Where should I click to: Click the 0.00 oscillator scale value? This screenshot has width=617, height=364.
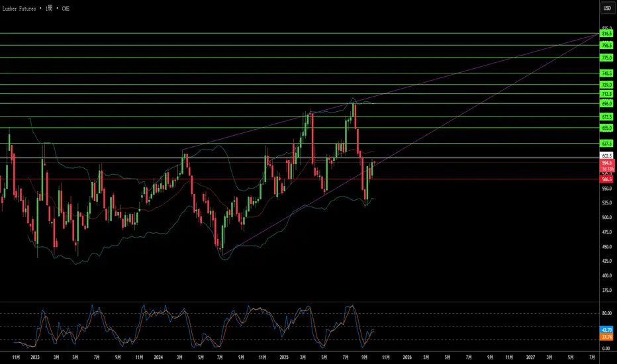click(x=607, y=349)
